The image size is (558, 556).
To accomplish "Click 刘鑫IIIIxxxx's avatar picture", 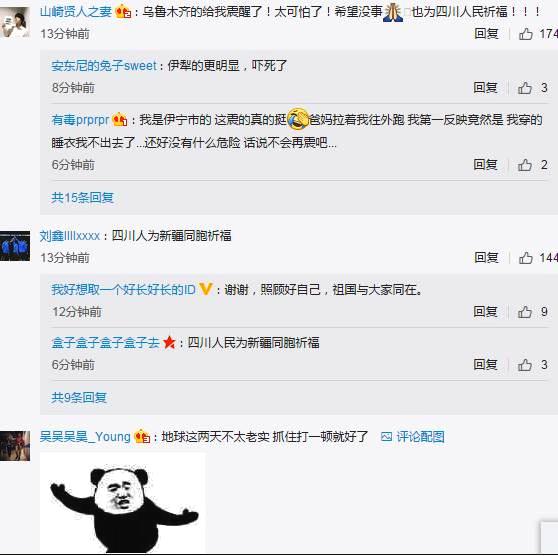I will click(x=15, y=246).
